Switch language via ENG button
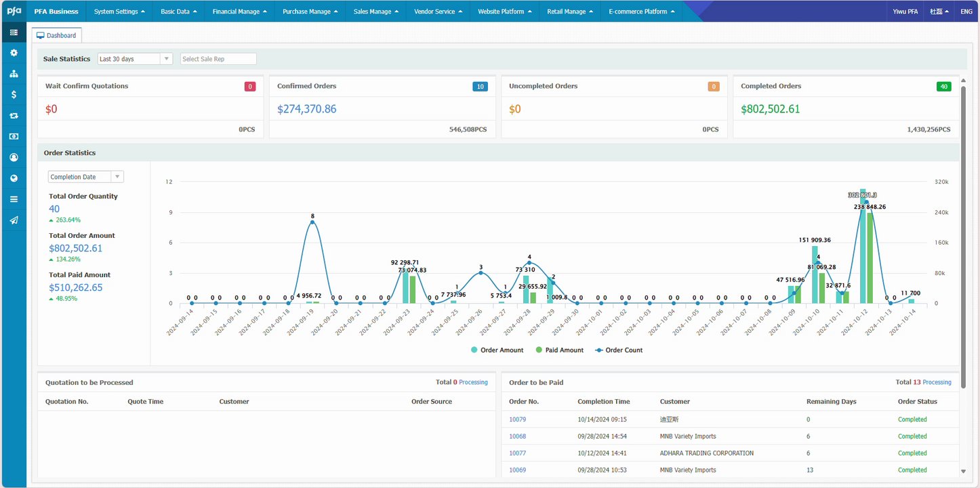Image resolution: width=980 pixels, height=488 pixels. 966,12
